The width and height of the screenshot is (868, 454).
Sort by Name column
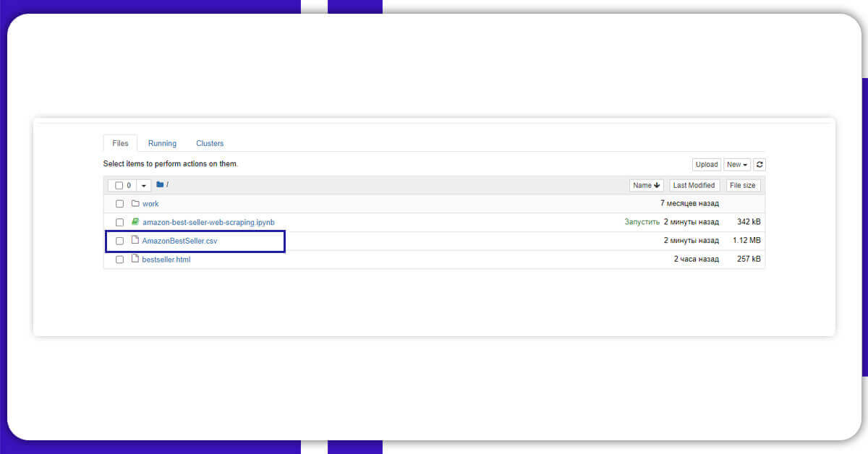pyautogui.click(x=647, y=185)
